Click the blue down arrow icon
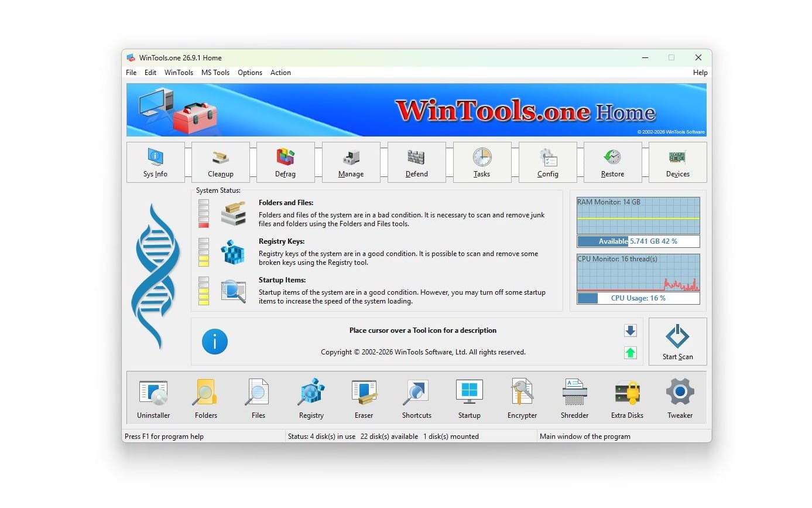Image resolution: width=812 pixels, height=508 pixels. [631, 331]
